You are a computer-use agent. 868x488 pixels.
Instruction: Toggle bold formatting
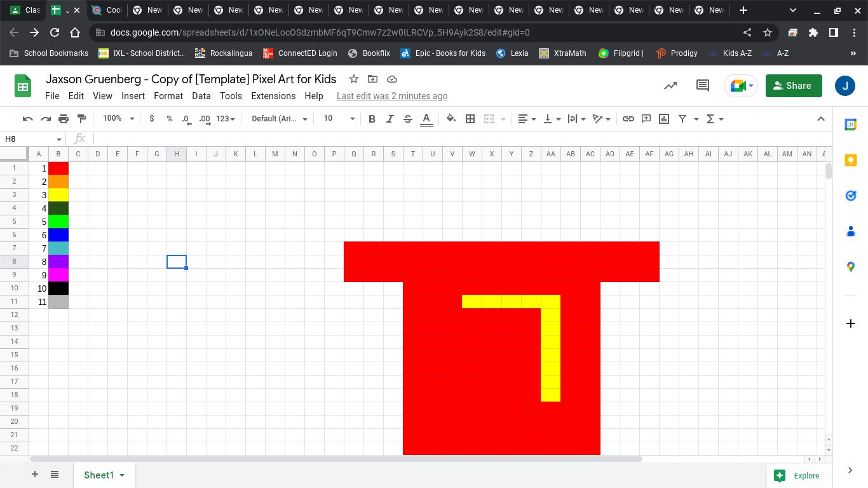click(372, 119)
